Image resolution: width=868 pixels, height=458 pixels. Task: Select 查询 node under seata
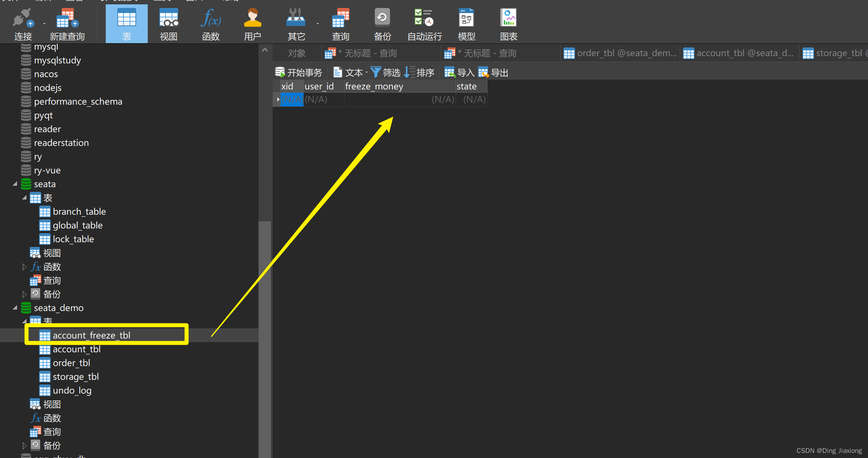(52, 280)
